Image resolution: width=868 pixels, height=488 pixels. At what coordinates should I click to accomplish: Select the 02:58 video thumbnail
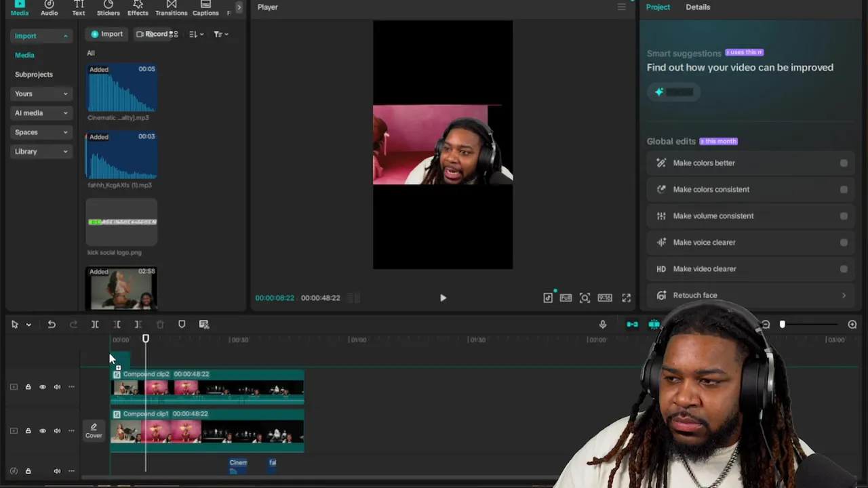point(121,288)
